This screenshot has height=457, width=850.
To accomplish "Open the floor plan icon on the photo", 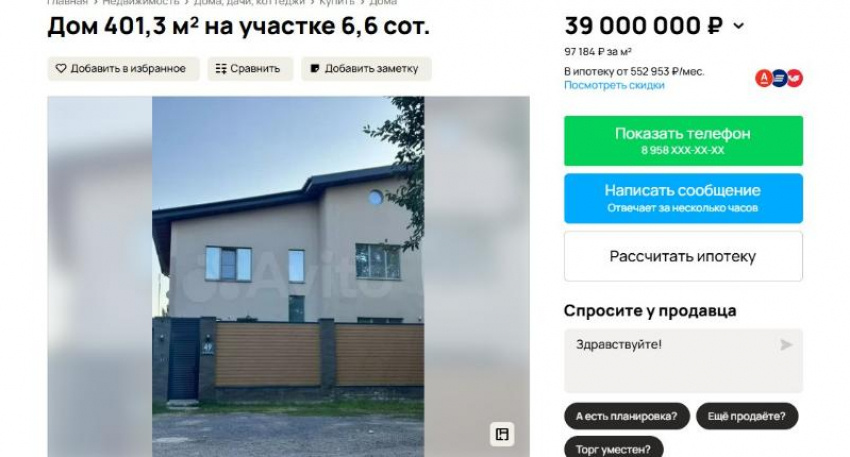I will click(502, 434).
